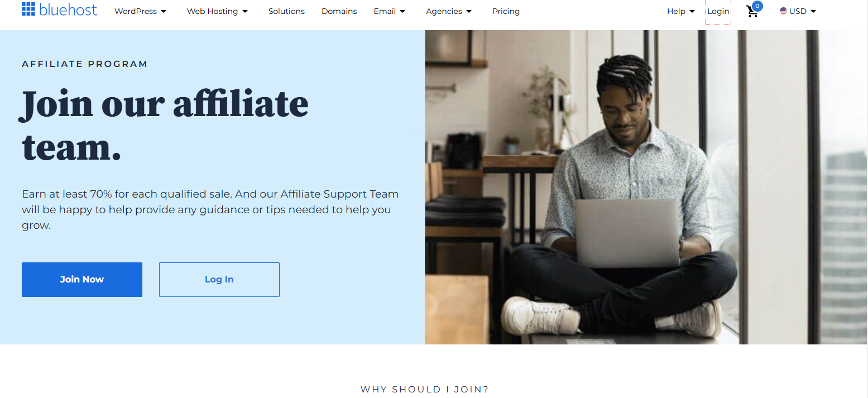Click the blue Join Now button
868x398 pixels.
click(82, 280)
